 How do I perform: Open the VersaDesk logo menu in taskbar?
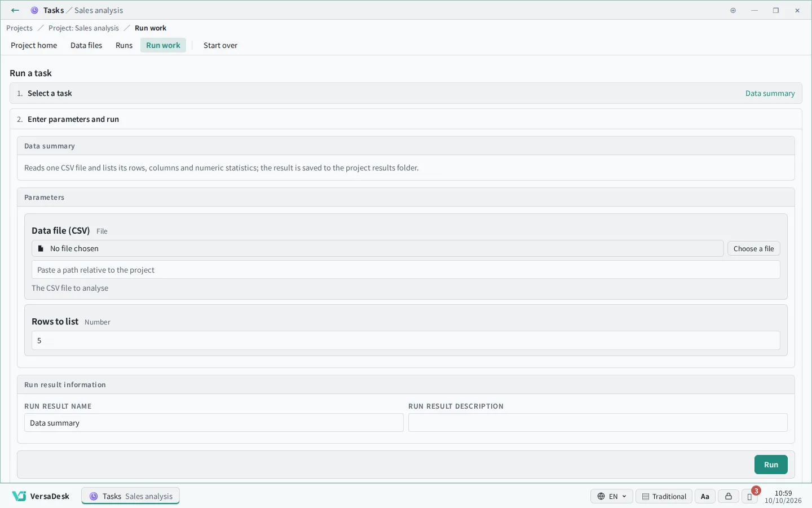tap(41, 496)
